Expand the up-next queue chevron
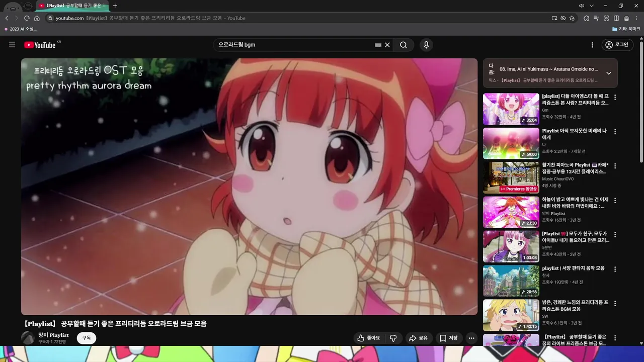 [608, 73]
